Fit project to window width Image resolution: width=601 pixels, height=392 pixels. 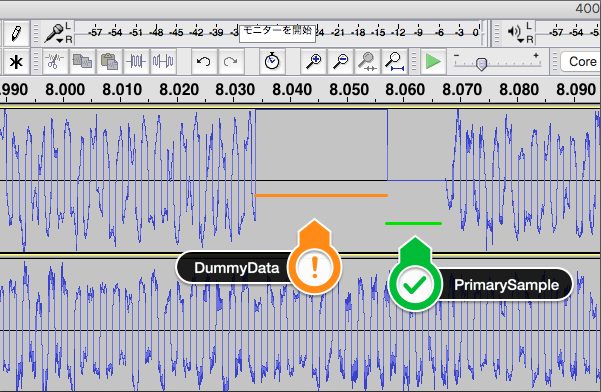[394, 61]
